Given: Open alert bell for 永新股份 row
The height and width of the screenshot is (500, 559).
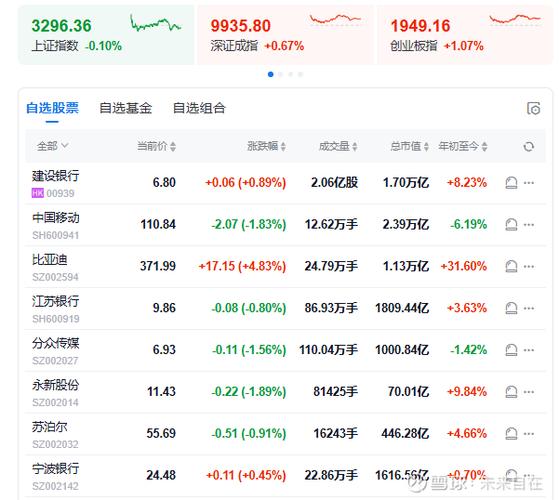Looking at the screenshot, I should tap(511, 392).
